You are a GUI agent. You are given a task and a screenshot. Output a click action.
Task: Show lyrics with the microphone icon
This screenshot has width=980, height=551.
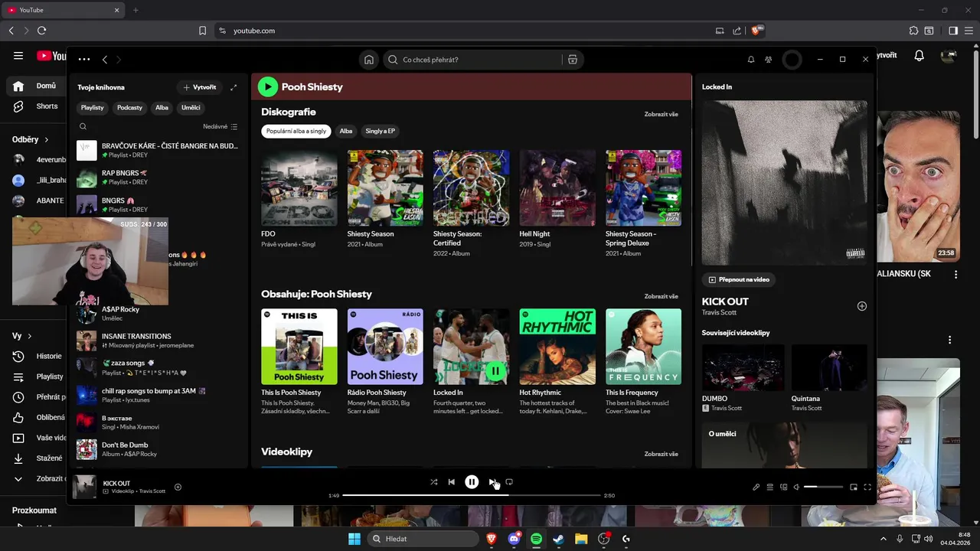756,487
